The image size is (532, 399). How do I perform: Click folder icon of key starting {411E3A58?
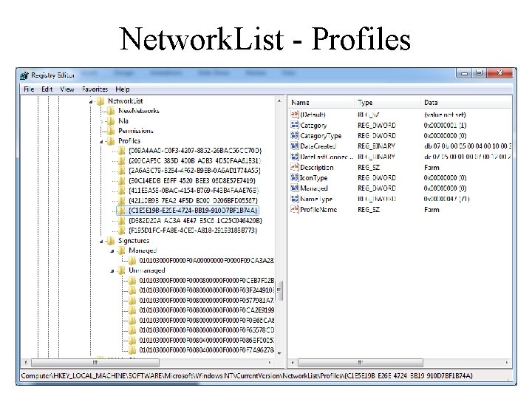pos(121,191)
